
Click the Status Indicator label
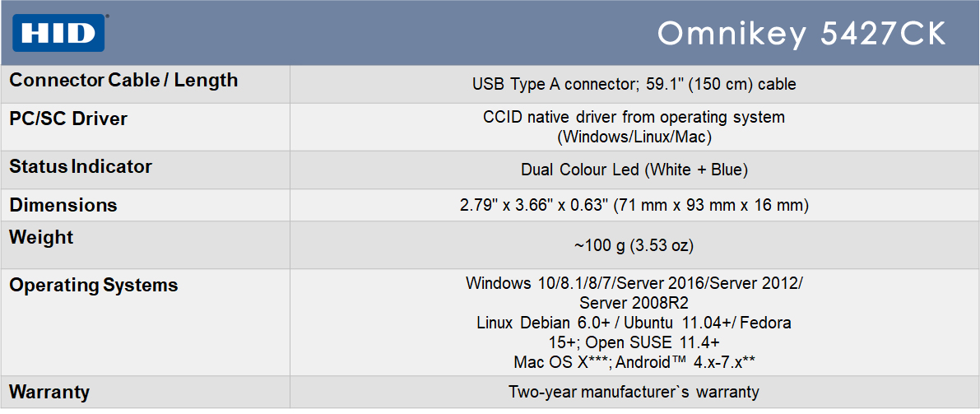(x=81, y=167)
